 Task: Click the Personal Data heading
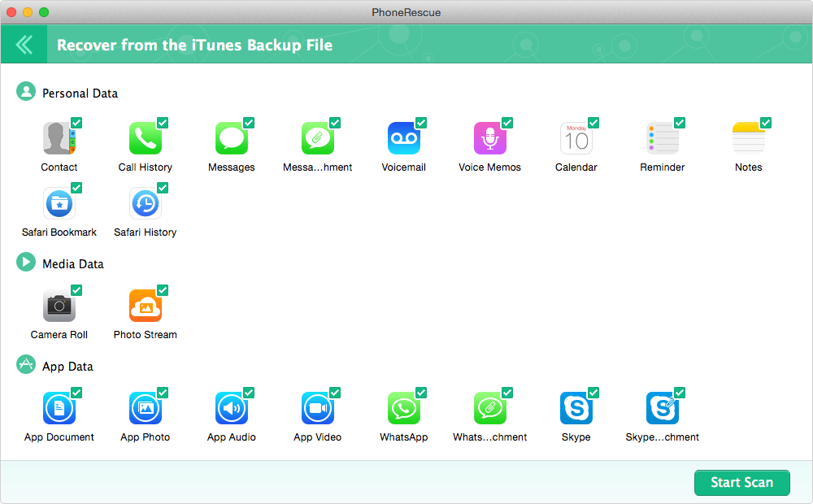[80, 93]
